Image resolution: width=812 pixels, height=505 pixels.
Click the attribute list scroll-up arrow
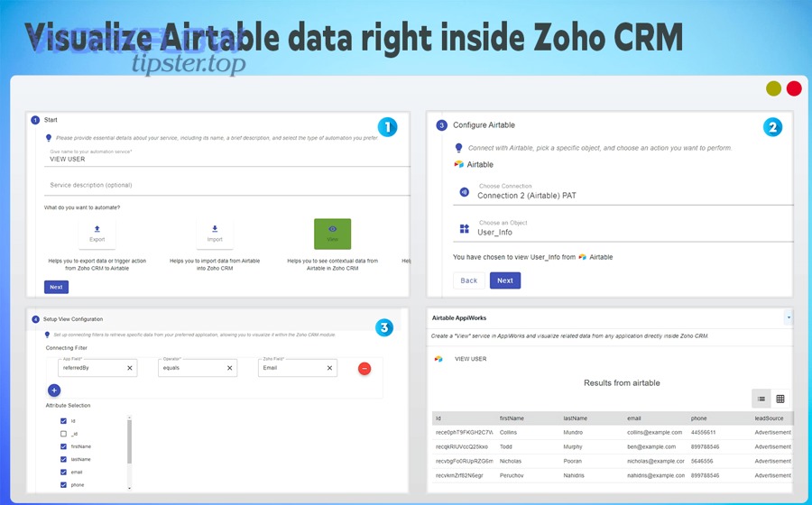point(129,418)
